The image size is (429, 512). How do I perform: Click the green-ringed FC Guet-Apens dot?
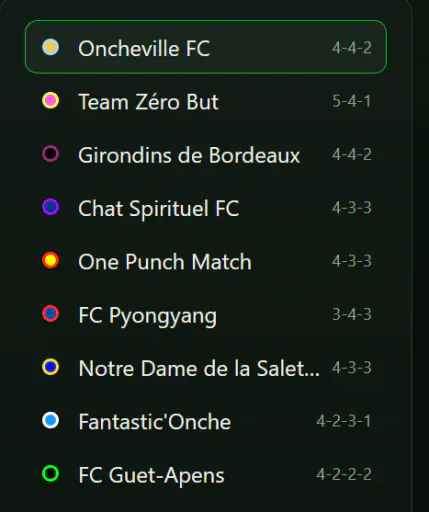click(x=50, y=474)
